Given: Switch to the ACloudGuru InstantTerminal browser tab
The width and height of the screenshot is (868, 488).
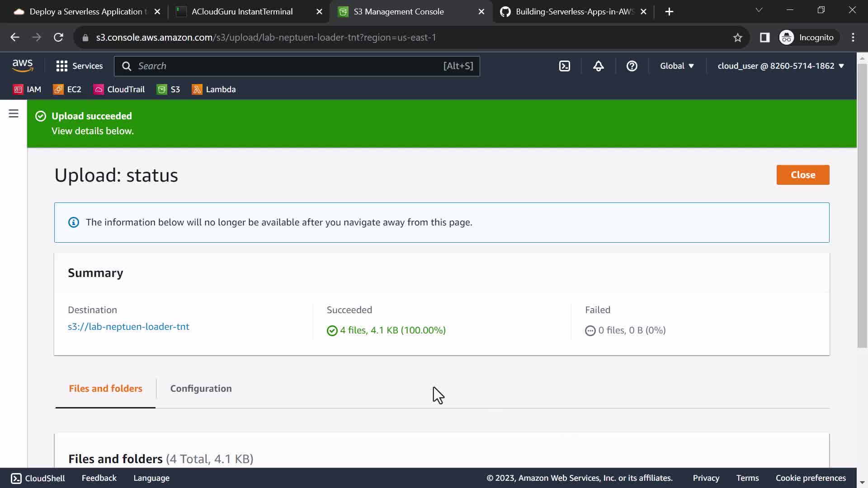Looking at the screenshot, I should tap(242, 12).
